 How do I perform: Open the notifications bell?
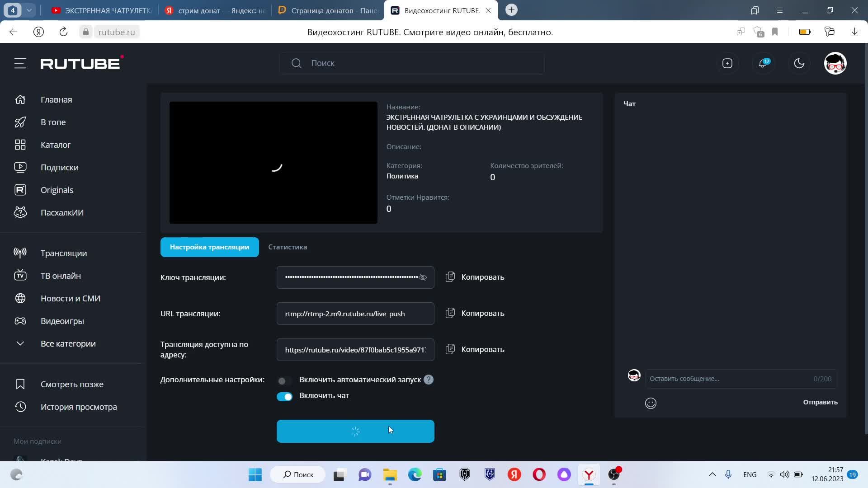click(763, 63)
